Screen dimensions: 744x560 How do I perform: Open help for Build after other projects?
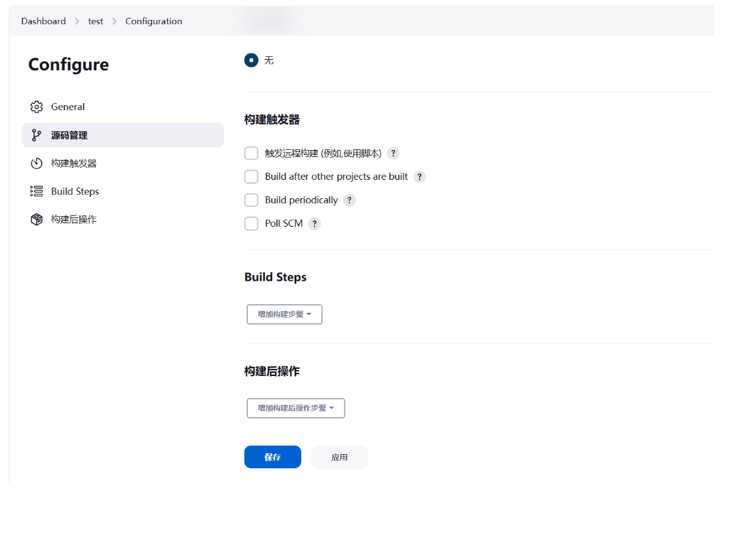[419, 177]
